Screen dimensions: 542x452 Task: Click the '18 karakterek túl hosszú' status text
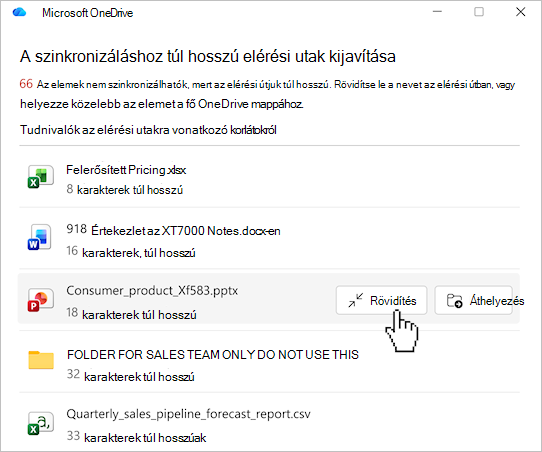click(131, 314)
